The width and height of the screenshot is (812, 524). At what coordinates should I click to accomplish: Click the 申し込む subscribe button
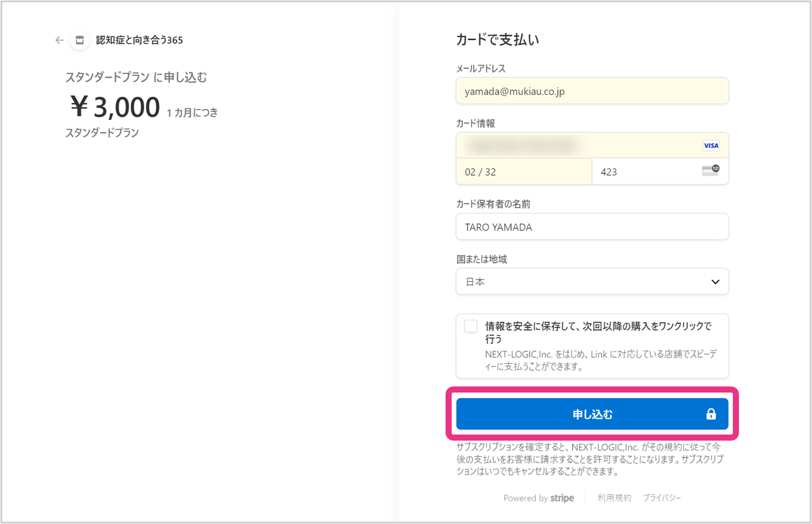[592, 414]
